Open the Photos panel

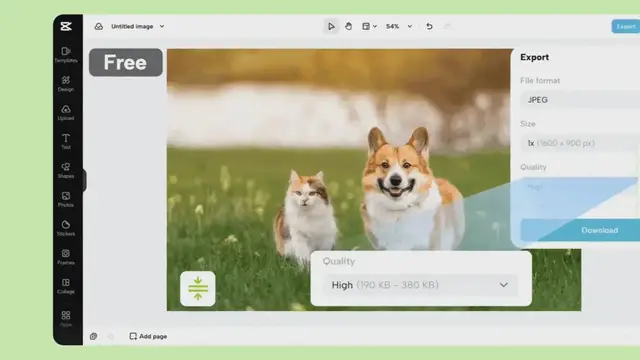(x=66, y=200)
